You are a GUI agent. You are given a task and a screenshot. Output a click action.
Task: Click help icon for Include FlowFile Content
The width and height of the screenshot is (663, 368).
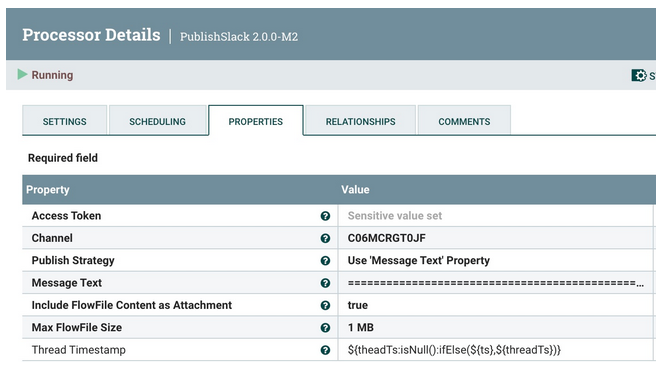(325, 306)
